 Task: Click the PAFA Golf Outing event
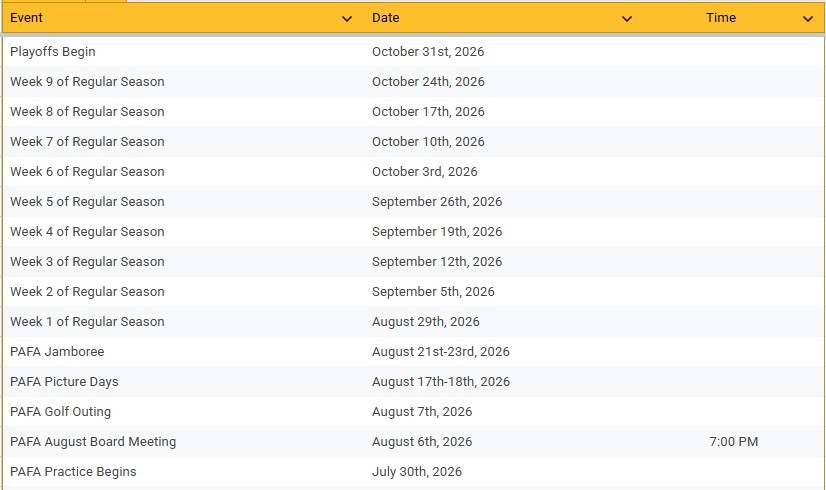pos(60,412)
